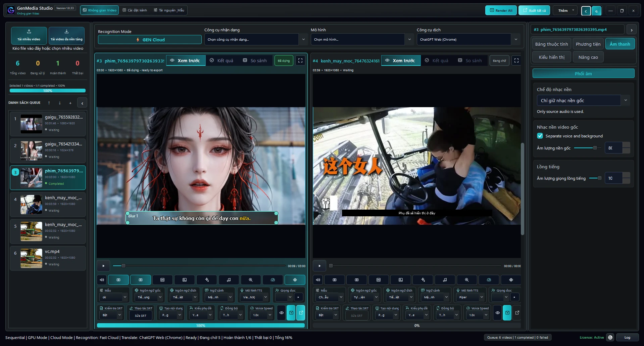
Task: Adjust the Âm lượng giọng lồng tiếng slider
Action: pos(595,178)
